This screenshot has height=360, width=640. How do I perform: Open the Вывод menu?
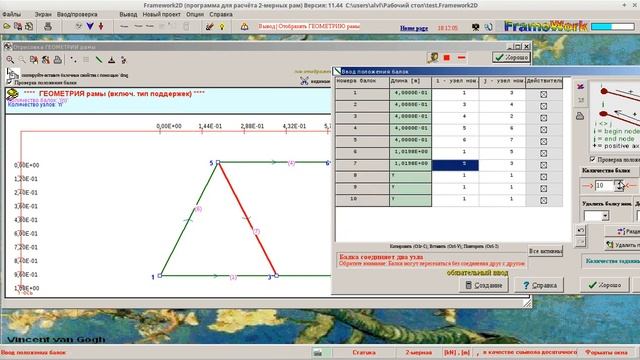click(x=128, y=14)
